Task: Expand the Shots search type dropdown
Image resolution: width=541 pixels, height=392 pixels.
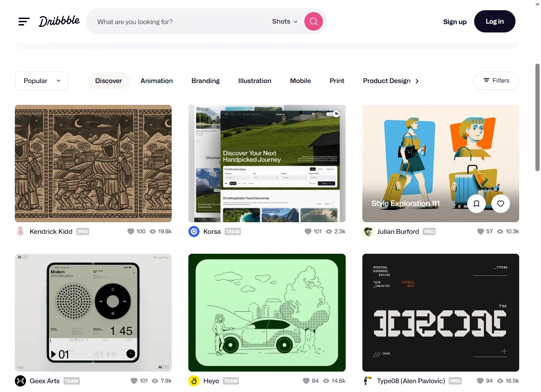Action: (x=285, y=21)
